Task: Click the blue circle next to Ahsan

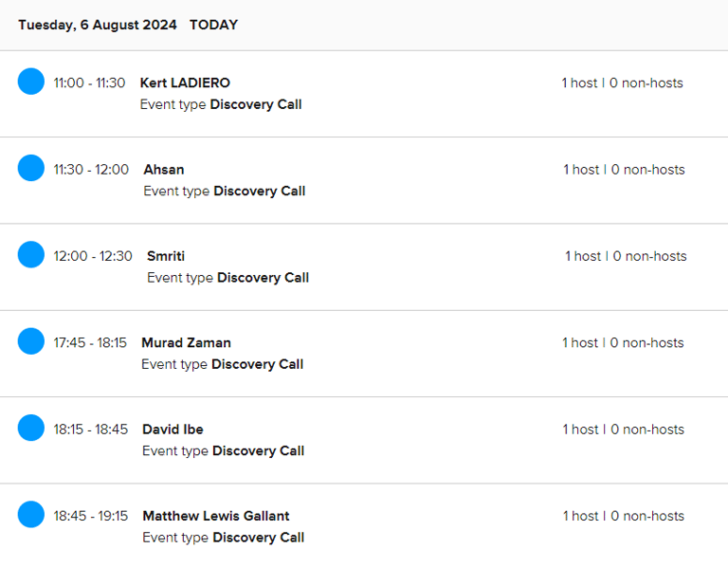Action: coord(31,168)
